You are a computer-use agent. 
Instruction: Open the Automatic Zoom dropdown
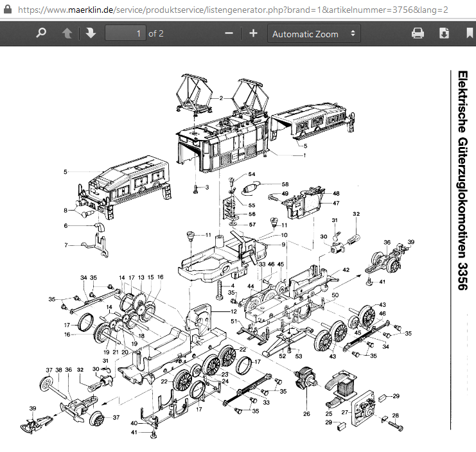pos(314,33)
